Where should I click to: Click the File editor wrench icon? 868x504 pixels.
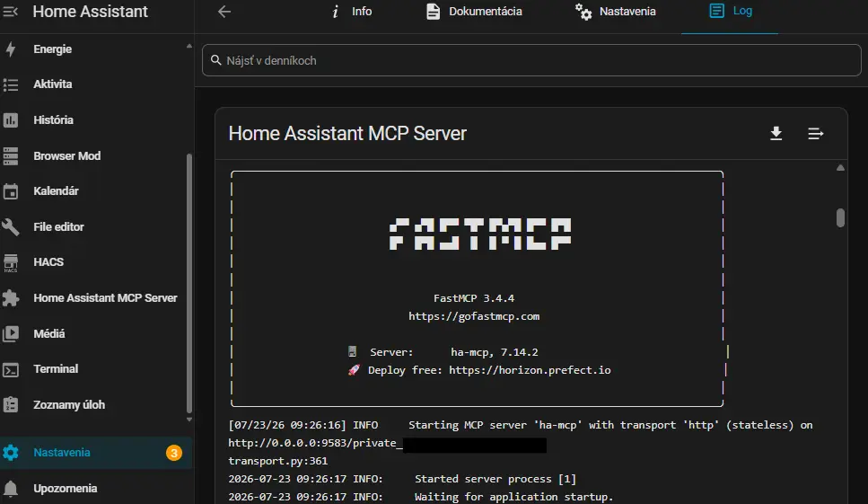(x=11, y=227)
